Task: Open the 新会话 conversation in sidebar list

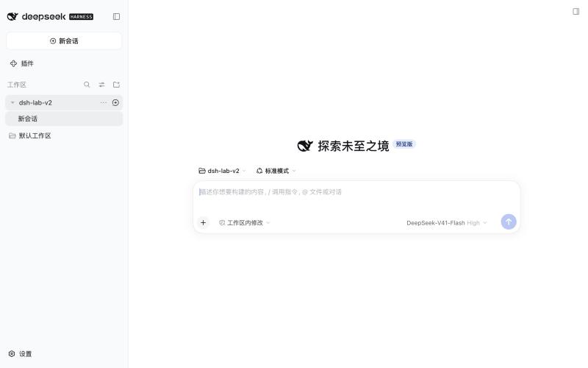Action: [64, 118]
